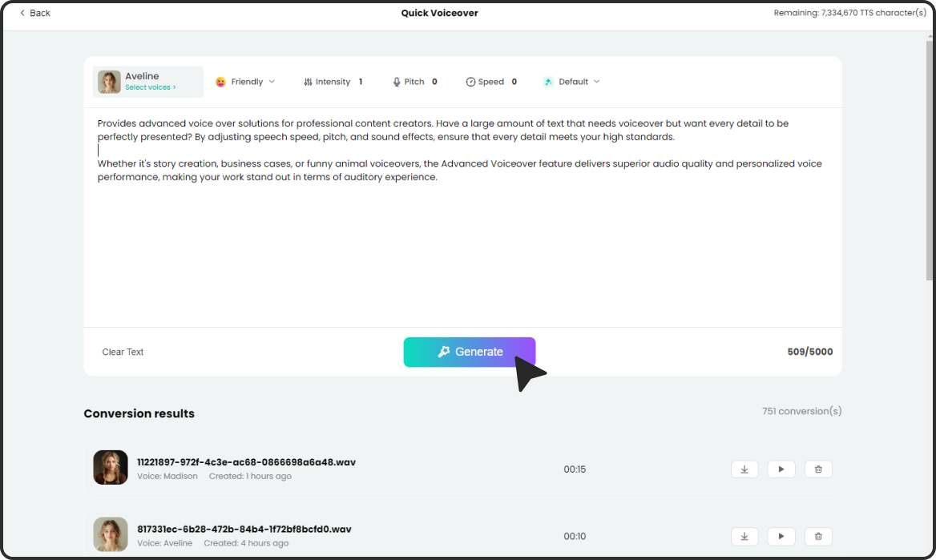Open Select voices chooser for Aveline
The width and height of the screenshot is (936, 560).
[x=150, y=87]
